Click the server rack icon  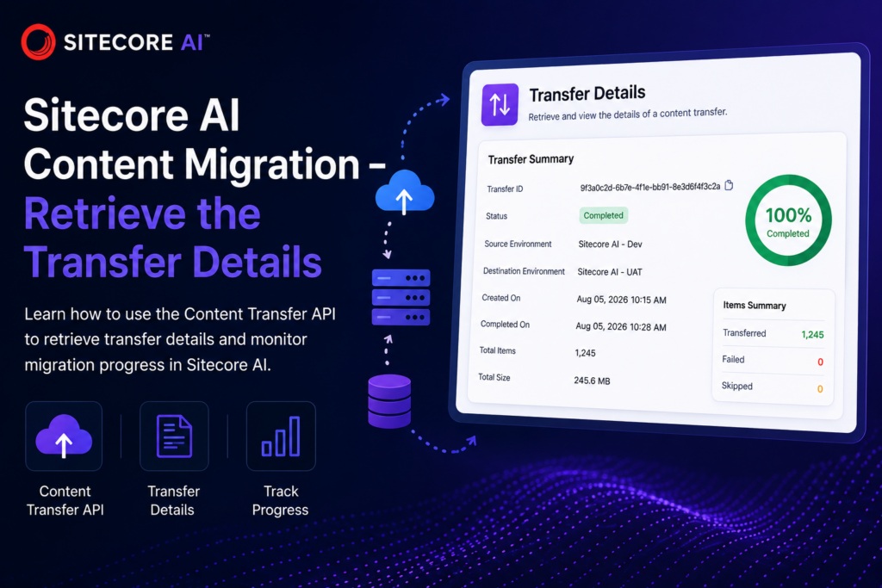(x=401, y=297)
